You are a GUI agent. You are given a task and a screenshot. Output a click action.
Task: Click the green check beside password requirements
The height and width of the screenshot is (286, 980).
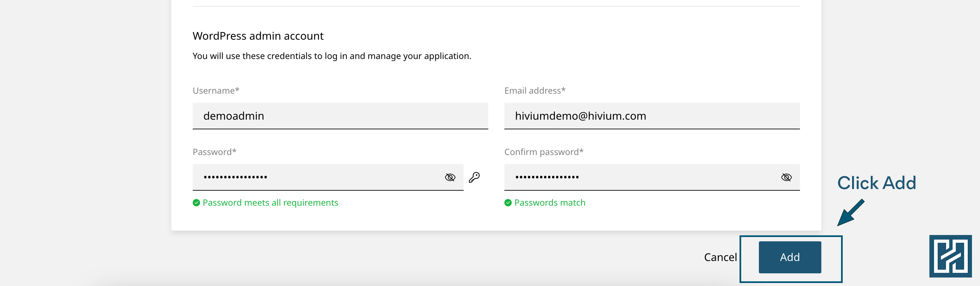point(196,203)
